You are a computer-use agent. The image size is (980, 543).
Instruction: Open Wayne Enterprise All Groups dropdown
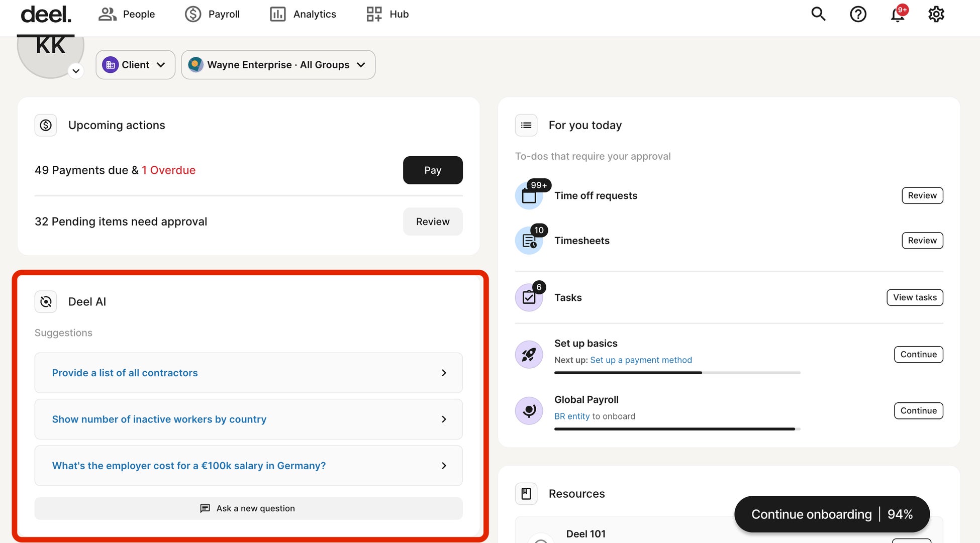[x=278, y=65]
